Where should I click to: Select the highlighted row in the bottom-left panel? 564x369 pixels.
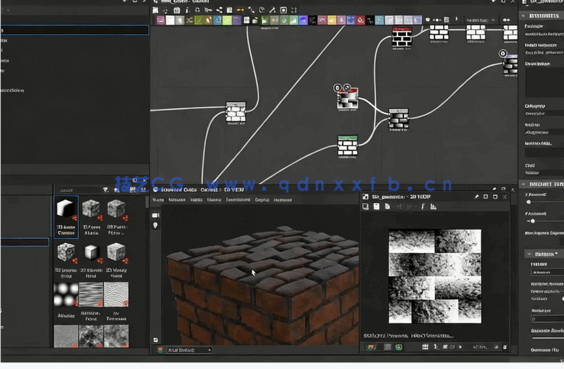point(25,242)
